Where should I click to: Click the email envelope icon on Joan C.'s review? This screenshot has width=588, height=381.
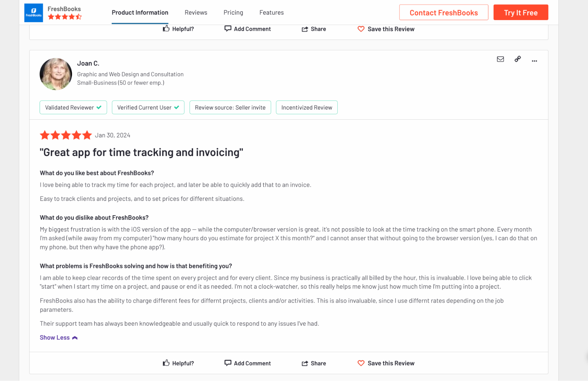click(500, 59)
